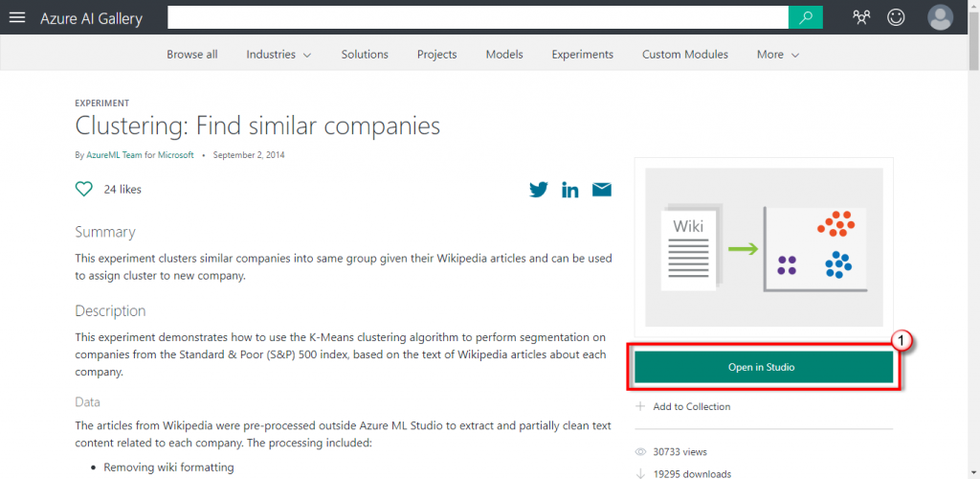Screen dimensions: 980x479
Task: Open the user profile avatar
Action: tap(940, 17)
